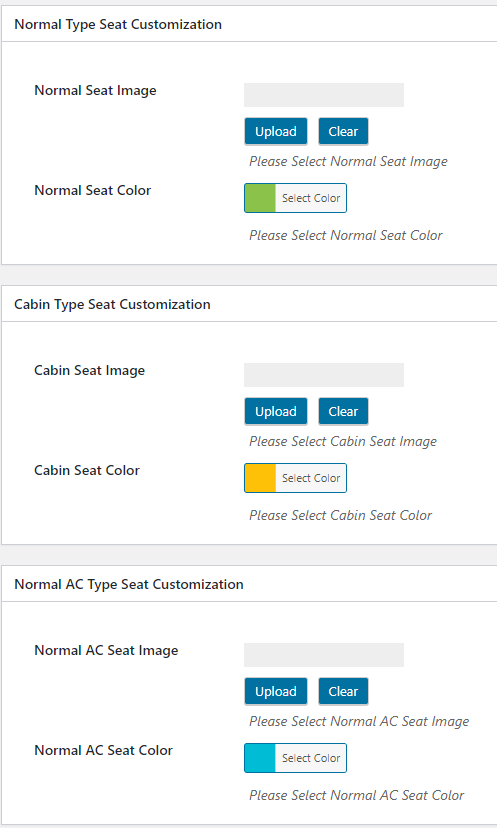Image resolution: width=497 pixels, height=828 pixels.
Task: Upload a Normal Seat Image
Action: tap(276, 131)
